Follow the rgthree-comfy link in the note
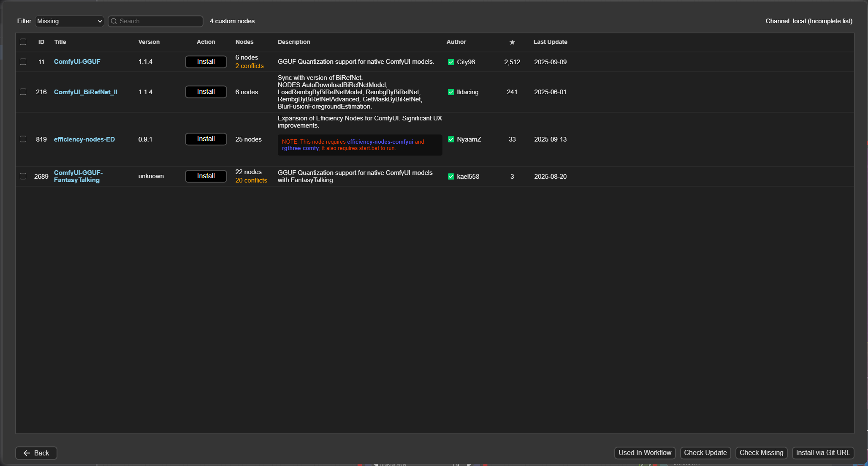 [301, 148]
